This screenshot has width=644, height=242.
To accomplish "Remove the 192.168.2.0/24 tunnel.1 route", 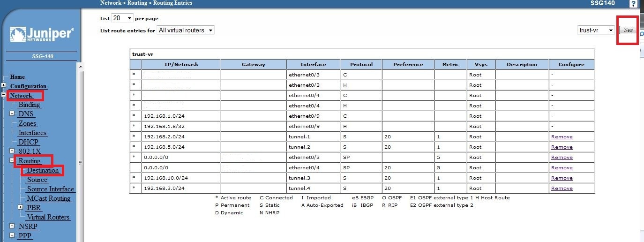I will [x=562, y=137].
